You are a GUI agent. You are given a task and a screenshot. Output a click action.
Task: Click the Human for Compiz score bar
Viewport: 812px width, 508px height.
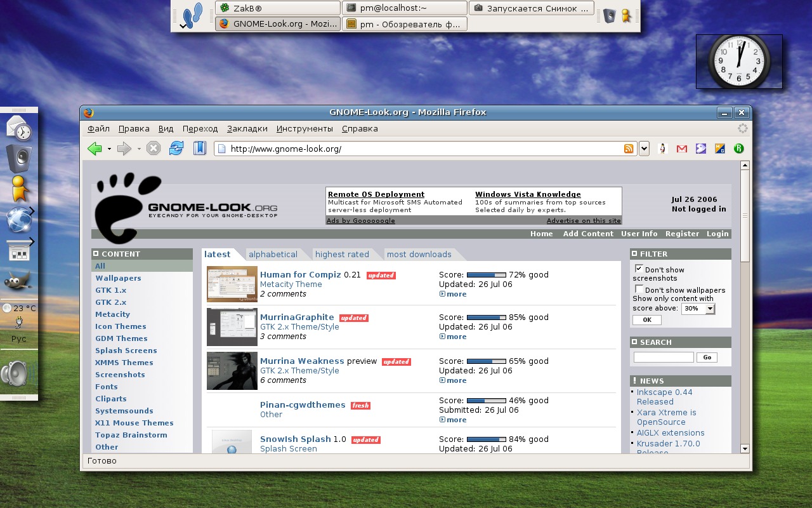tap(486, 275)
